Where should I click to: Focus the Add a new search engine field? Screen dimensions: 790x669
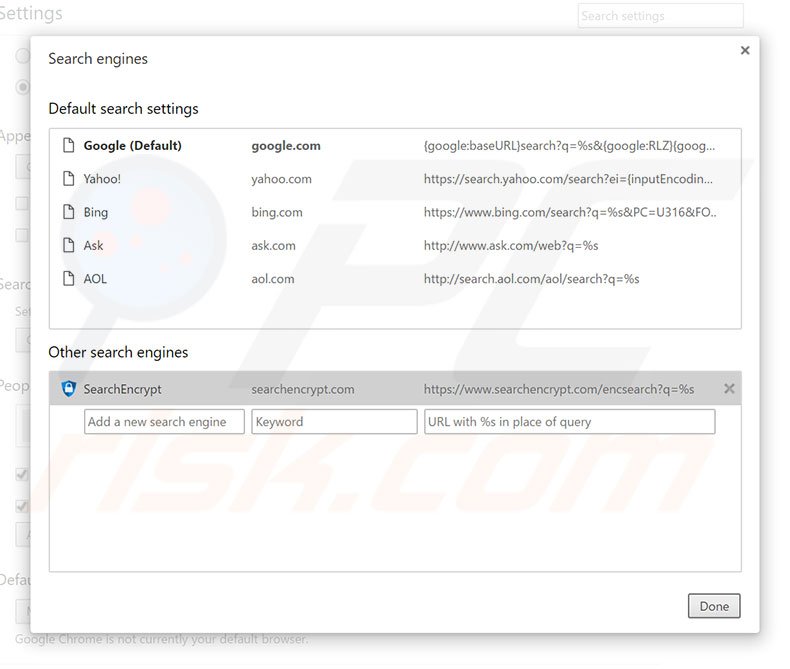pos(164,422)
